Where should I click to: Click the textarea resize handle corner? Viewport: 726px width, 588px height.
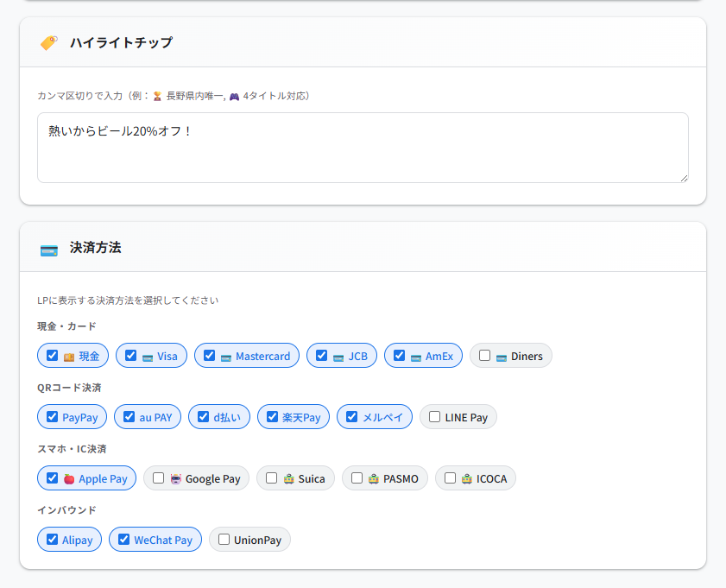click(x=684, y=178)
